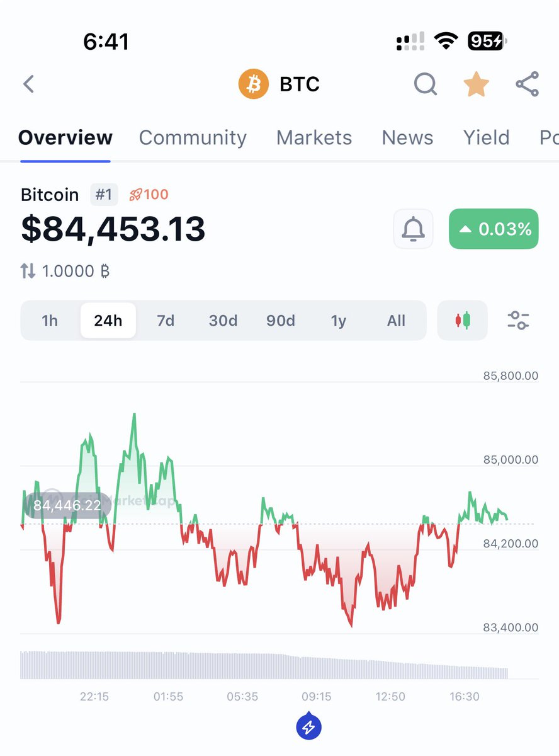559x756 pixels.
Task: Tap the 16:30 time label
Action: coord(464,696)
